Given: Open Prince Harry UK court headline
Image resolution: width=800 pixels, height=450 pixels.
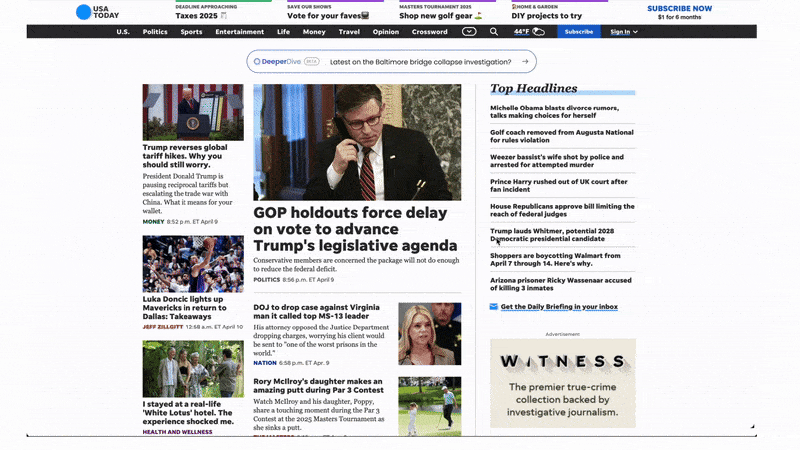Looking at the screenshot, I should 559,185.
